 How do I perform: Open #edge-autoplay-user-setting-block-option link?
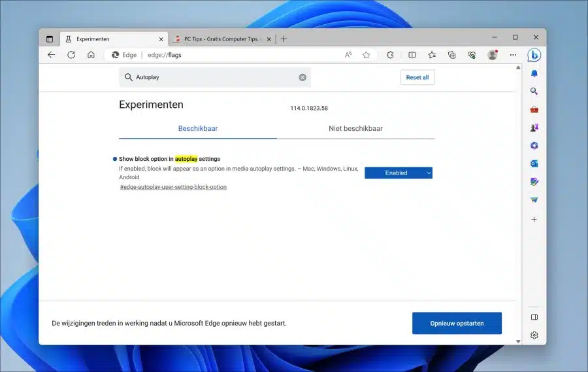[173, 187]
